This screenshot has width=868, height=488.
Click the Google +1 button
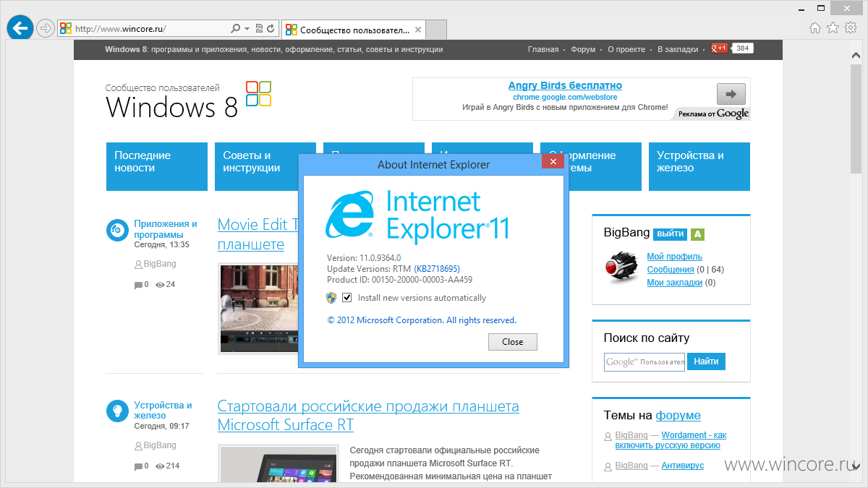coord(719,48)
